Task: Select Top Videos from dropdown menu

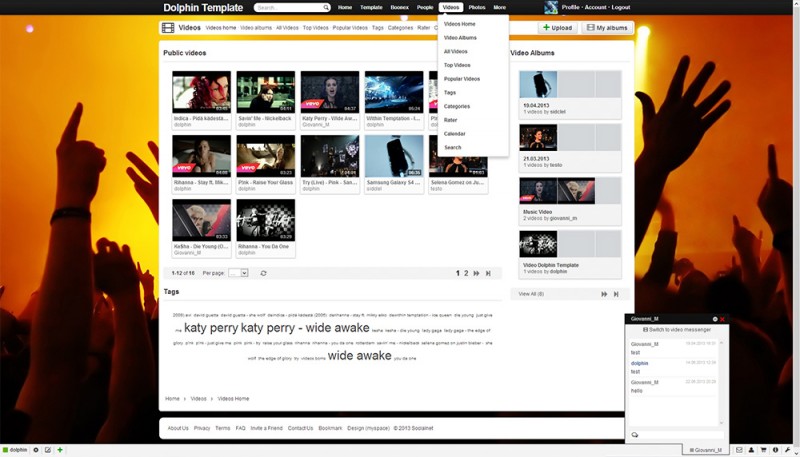Action: 457,65
